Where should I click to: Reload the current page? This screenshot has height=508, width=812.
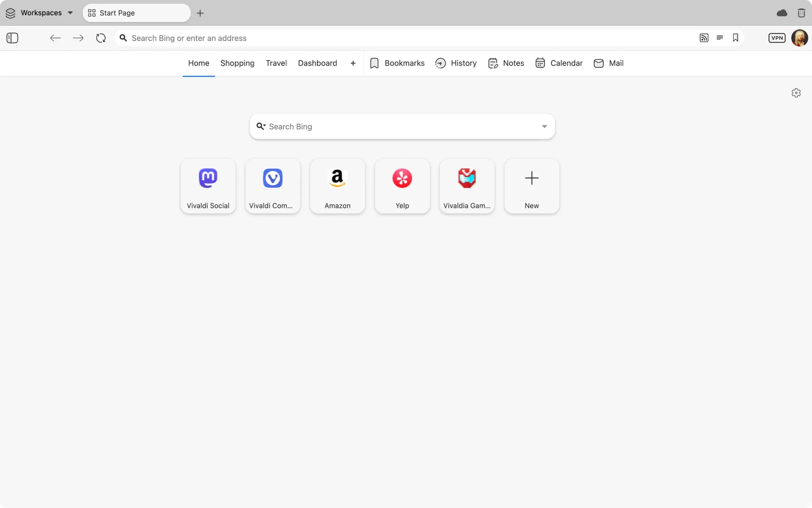coord(100,38)
